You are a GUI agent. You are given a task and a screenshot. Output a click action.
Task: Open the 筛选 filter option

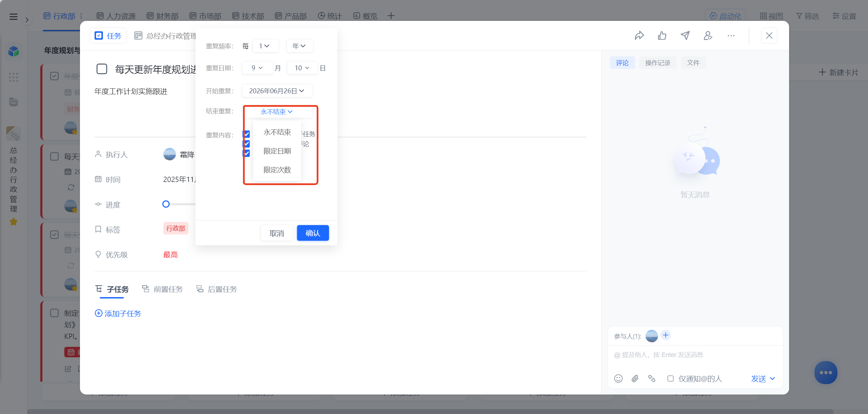[808, 16]
